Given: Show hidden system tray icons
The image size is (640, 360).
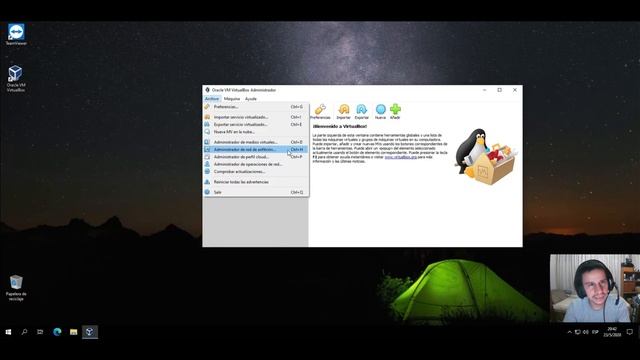Looking at the screenshot, I should point(569,332).
